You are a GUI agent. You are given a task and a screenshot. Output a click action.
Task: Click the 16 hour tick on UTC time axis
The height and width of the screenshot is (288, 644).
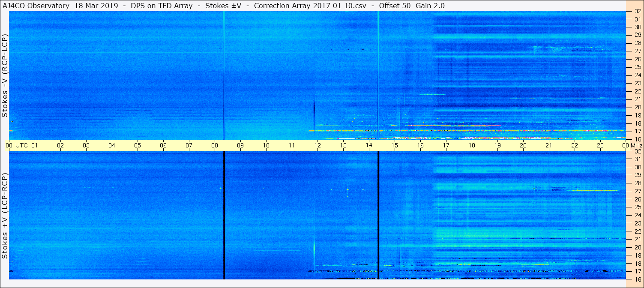pyautogui.click(x=420, y=145)
